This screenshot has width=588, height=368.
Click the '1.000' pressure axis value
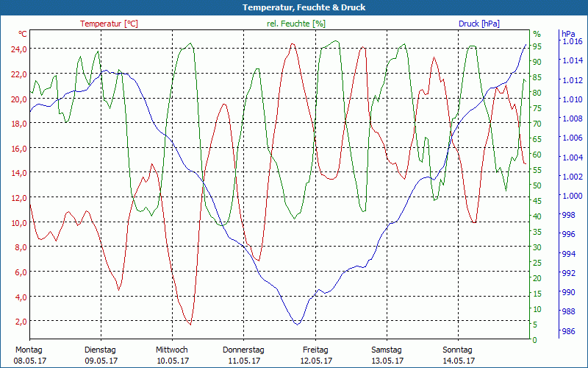click(x=572, y=196)
